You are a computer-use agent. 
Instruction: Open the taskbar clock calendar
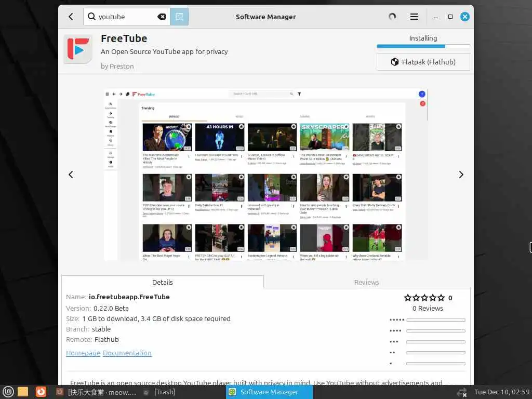click(502, 392)
